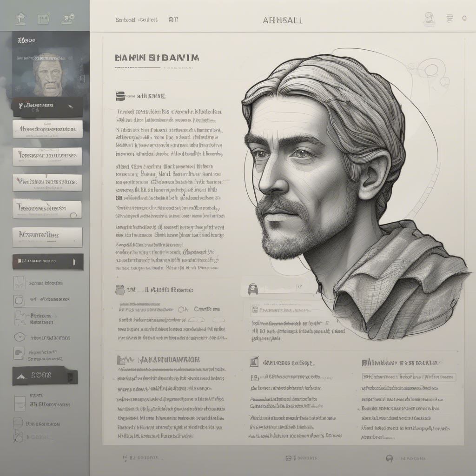Toggle the second oval switch in second section
Viewport: 476px width, 476px height.
pyautogui.click(x=218, y=320)
